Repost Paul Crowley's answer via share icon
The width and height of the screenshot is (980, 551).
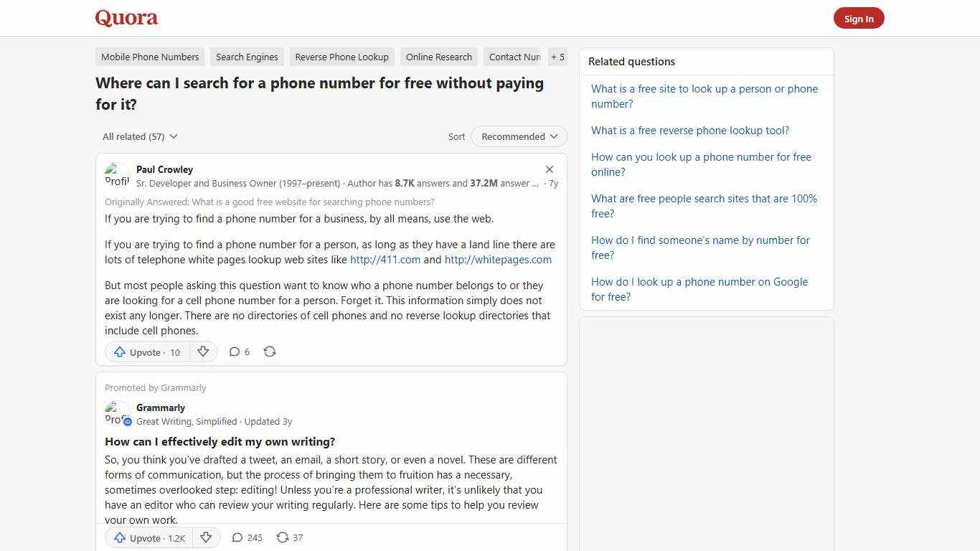[270, 352]
